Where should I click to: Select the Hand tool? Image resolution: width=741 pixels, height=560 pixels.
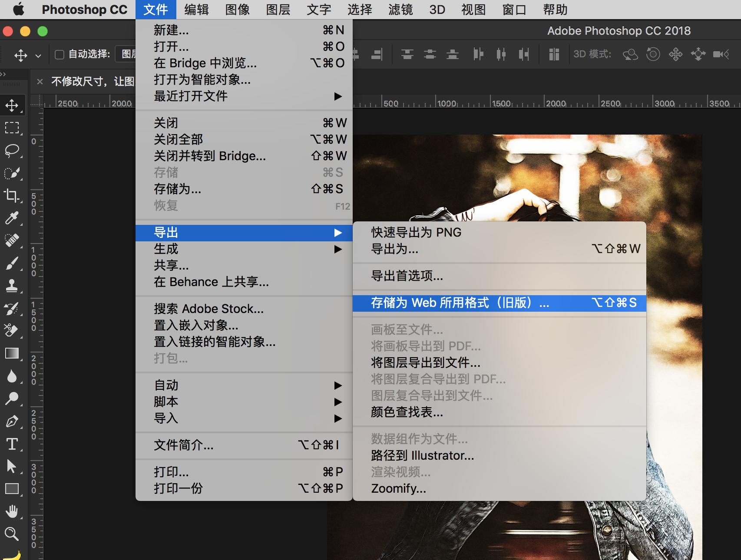tap(12, 511)
